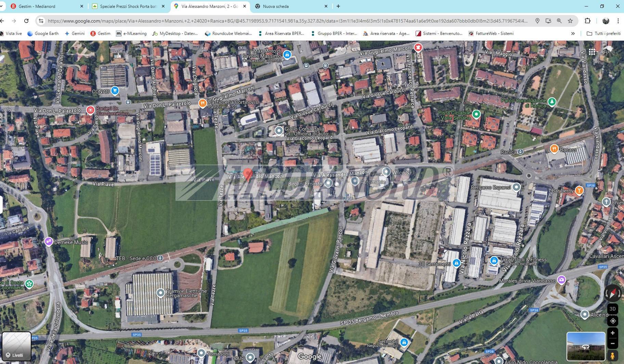This screenshot has width=624, height=364.
Task: Click the Murales di via Viandasso marker
Action: coord(561,280)
